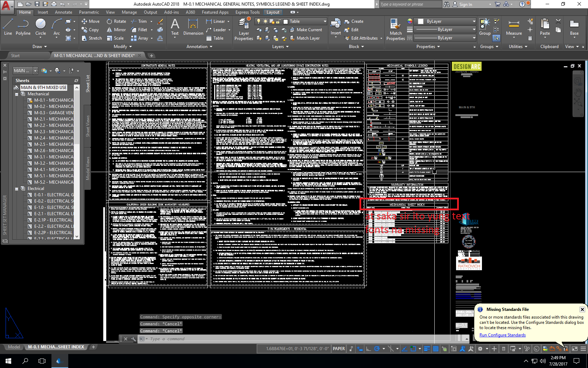Toggle Lineweight display in status bar
The height and width of the screenshot is (368, 588).
(x=427, y=349)
